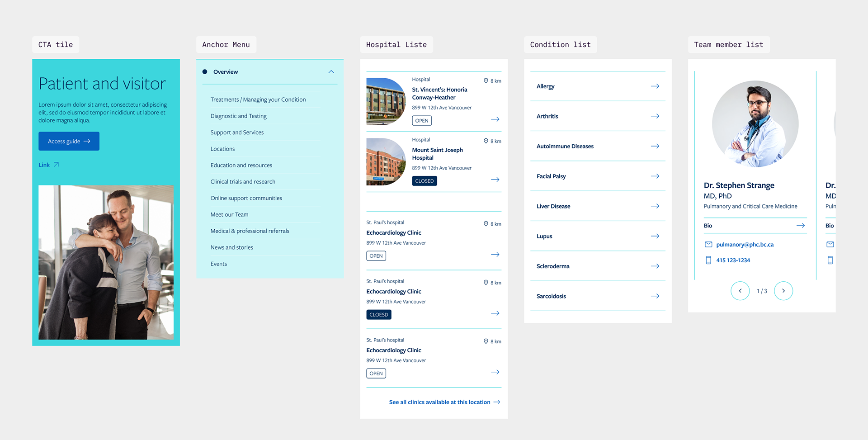Select Events in anchor menu
This screenshot has height=440, width=868.
218,264
